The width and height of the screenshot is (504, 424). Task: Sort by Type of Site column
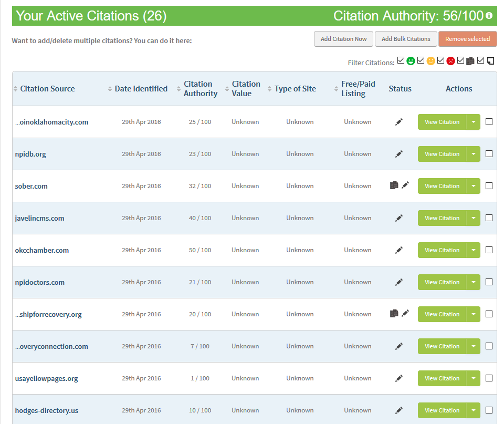[292, 89]
